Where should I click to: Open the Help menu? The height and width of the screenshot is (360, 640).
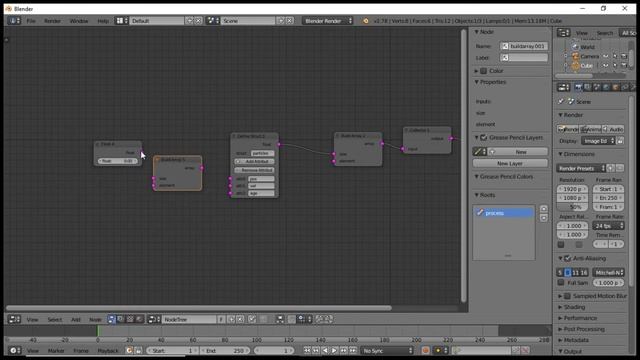click(x=103, y=20)
